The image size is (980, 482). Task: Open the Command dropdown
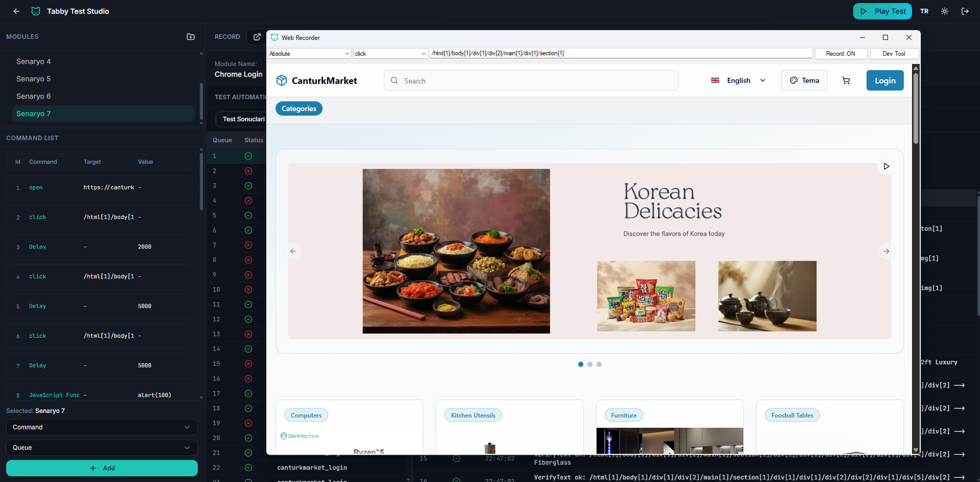coord(102,427)
